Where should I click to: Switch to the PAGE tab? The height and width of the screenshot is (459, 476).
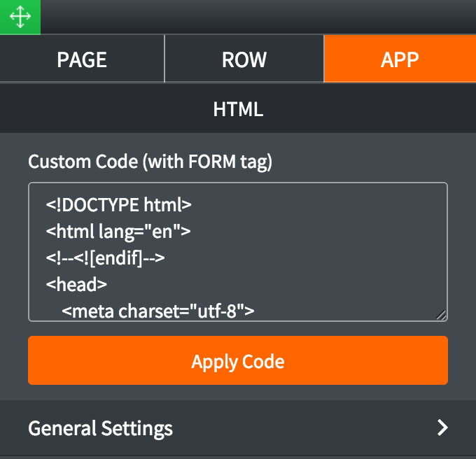tap(82, 59)
